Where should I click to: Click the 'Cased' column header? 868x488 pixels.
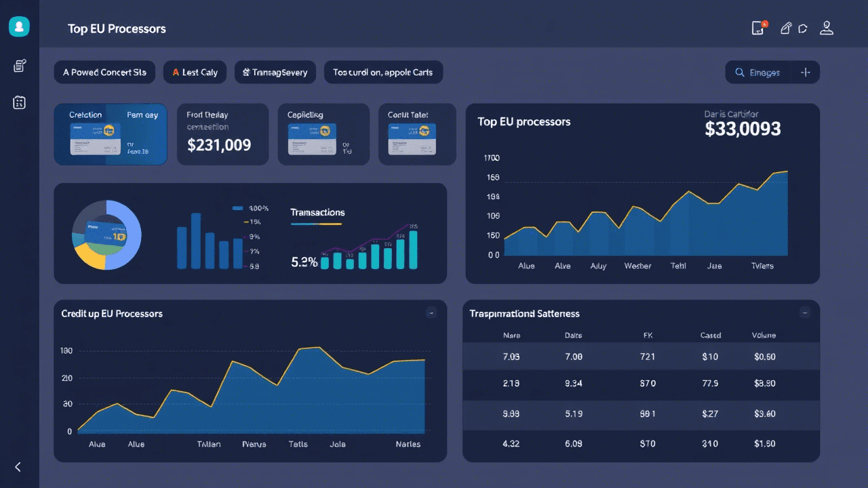(710, 335)
